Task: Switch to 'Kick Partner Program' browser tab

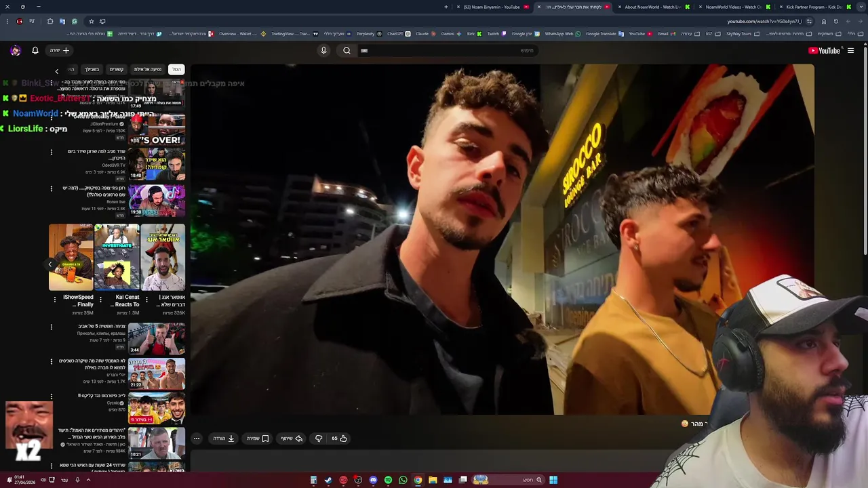Action: pyautogui.click(x=814, y=7)
